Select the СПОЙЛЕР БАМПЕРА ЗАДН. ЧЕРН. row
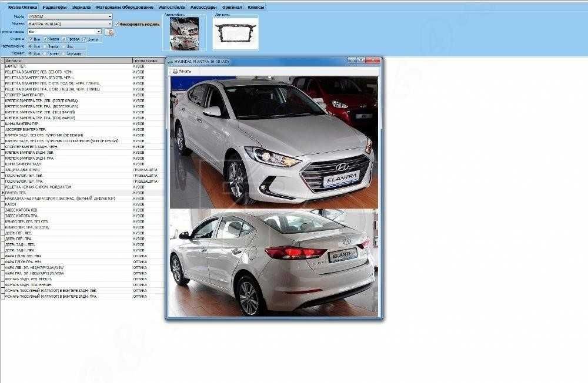 (84, 146)
